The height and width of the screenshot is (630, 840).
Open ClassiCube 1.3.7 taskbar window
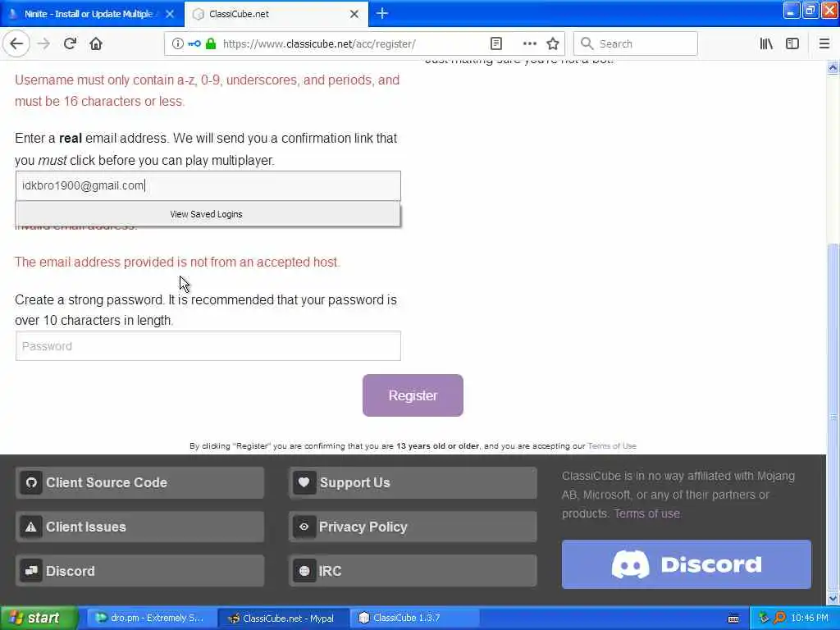click(415, 618)
